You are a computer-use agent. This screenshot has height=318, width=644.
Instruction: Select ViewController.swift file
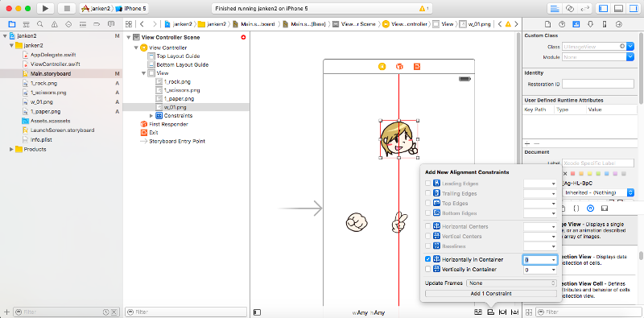(x=55, y=64)
